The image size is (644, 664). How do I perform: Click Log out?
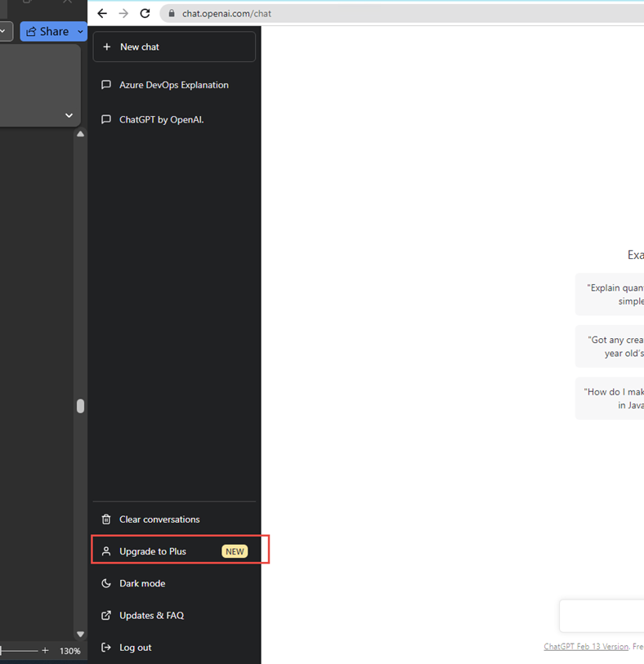[174, 648]
